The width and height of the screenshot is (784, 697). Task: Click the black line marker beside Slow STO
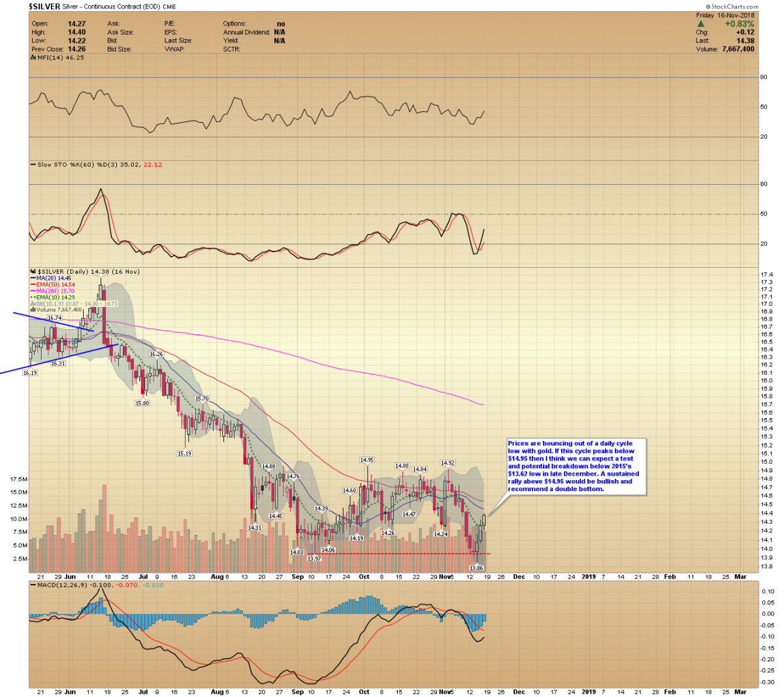click(33, 165)
